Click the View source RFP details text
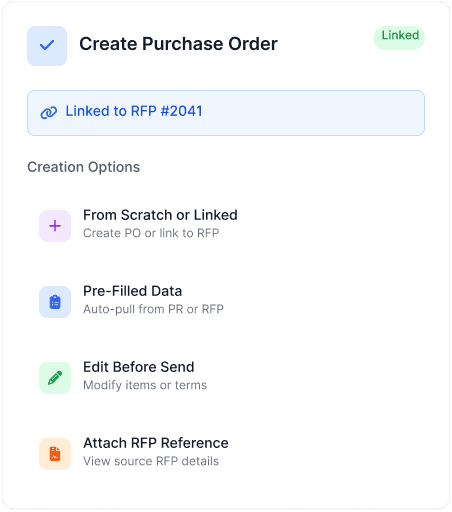 pyautogui.click(x=151, y=461)
